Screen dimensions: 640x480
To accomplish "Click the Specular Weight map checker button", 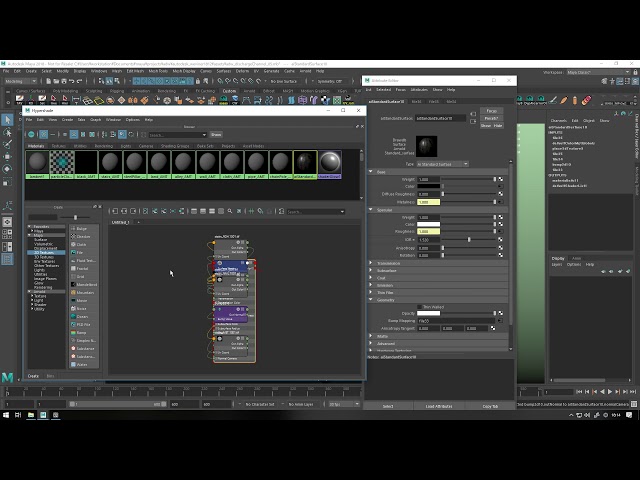I will (499, 217).
